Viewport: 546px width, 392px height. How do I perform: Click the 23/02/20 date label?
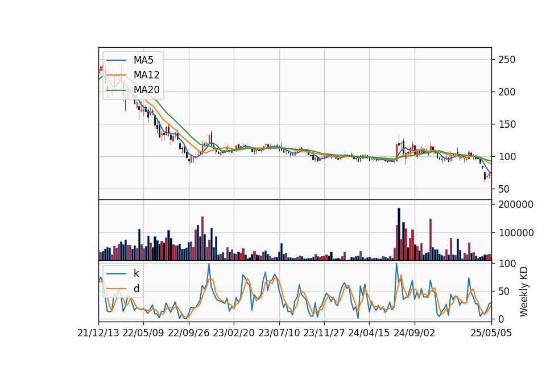point(234,333)
